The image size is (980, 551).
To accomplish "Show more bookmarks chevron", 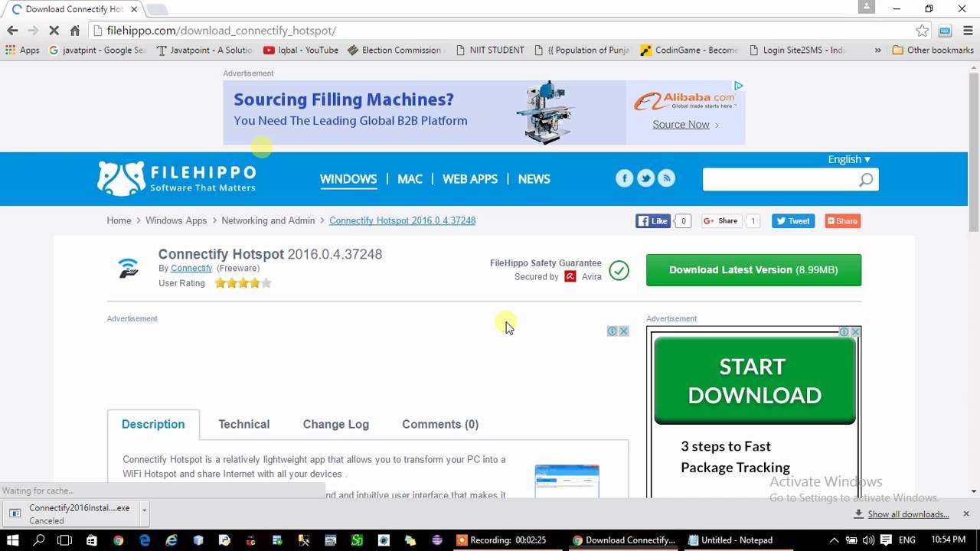I will (877, 50).
